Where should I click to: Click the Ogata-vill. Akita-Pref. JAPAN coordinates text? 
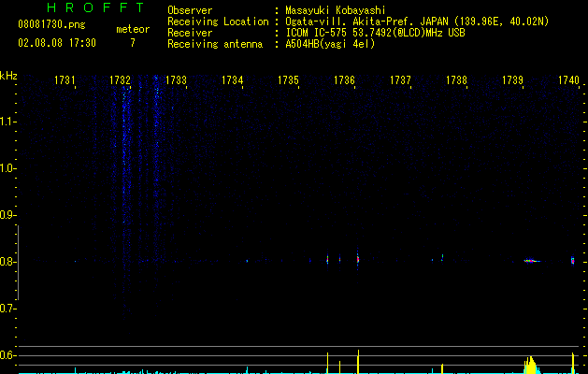click(x=417, y=22)
